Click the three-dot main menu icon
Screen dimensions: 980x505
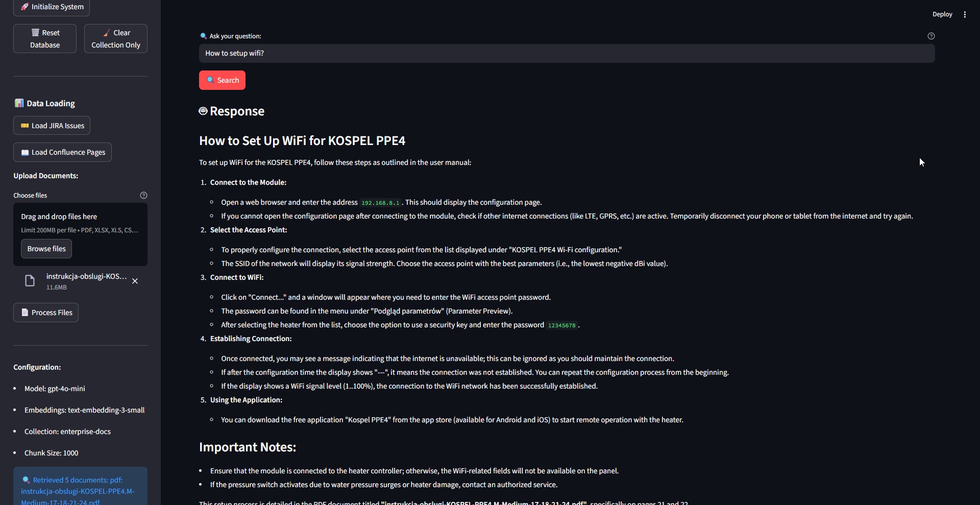[x=965, y=14]
